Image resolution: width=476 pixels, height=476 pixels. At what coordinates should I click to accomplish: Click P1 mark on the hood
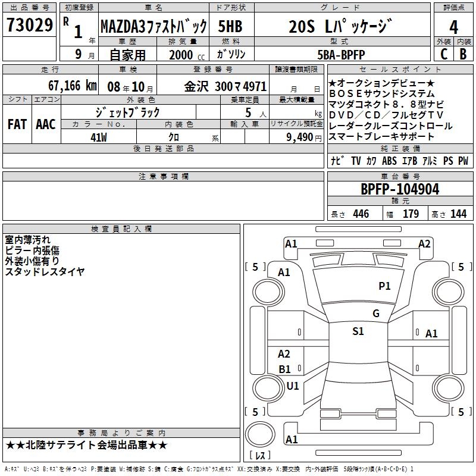[384, 286]
